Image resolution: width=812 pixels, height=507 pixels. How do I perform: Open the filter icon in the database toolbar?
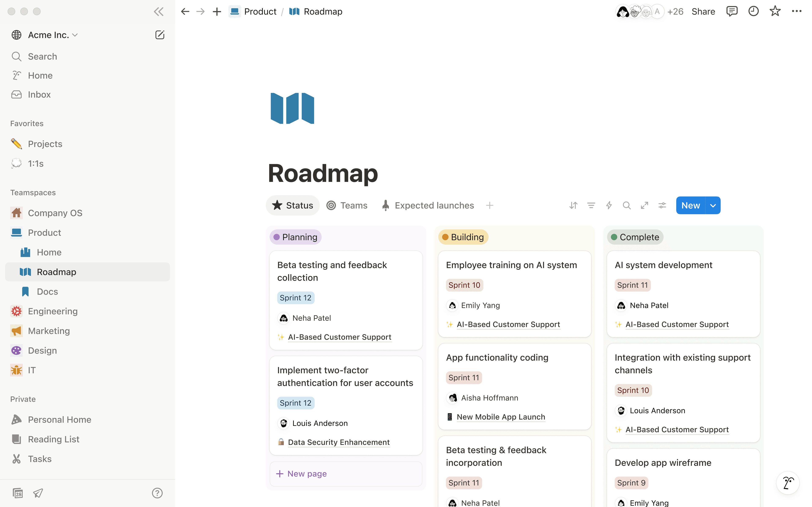click(x=591, y=205)
